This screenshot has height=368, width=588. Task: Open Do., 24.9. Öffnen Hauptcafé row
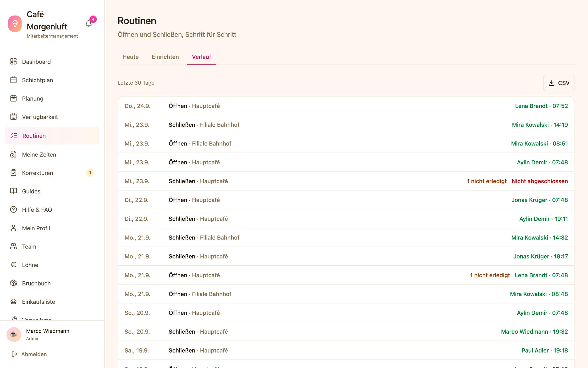point(346,106)
